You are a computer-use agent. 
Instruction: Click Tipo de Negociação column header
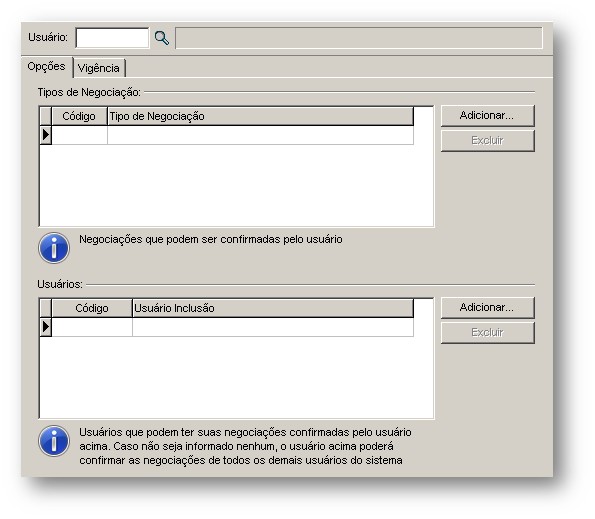[x=261, y=116]
